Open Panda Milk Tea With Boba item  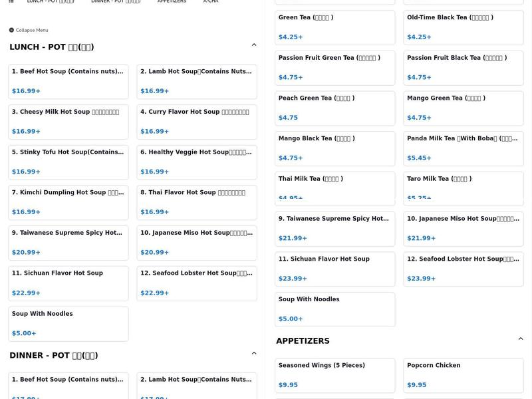click(x=464, y=148)
